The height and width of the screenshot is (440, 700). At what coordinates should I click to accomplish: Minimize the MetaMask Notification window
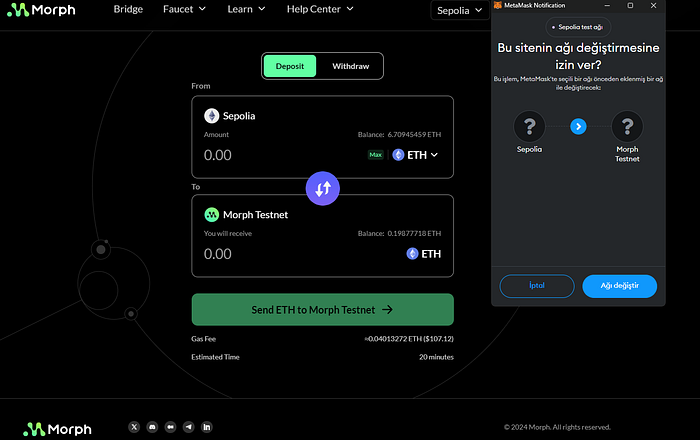[x=607, y=5]
